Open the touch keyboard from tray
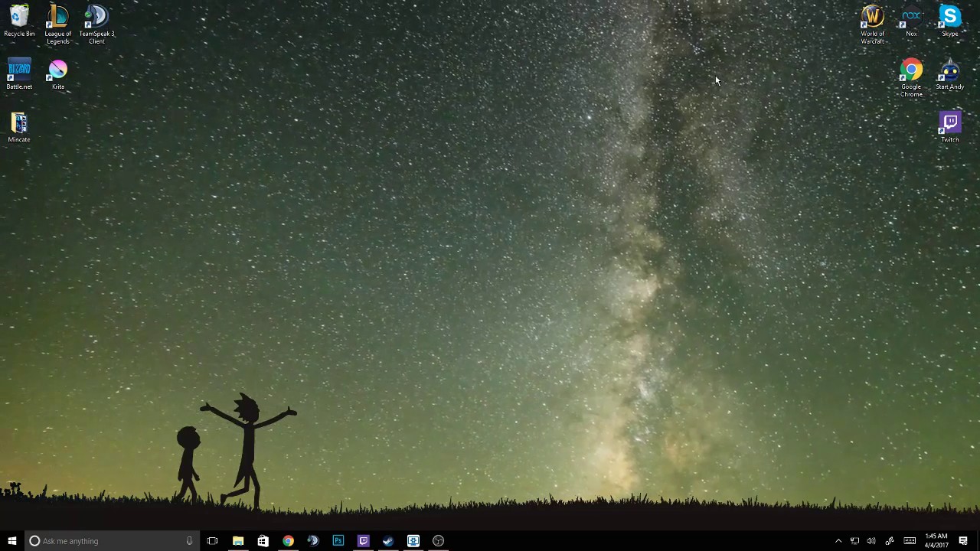The width and height of the screenshot is (980, 551). coord(910,541)
